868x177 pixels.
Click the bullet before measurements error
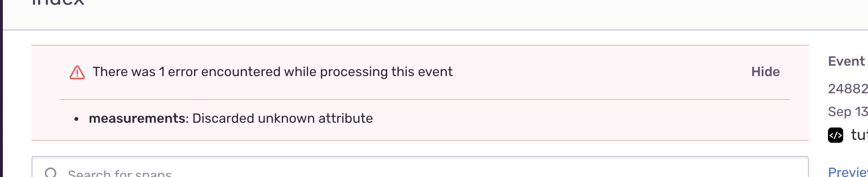(76, 119)
